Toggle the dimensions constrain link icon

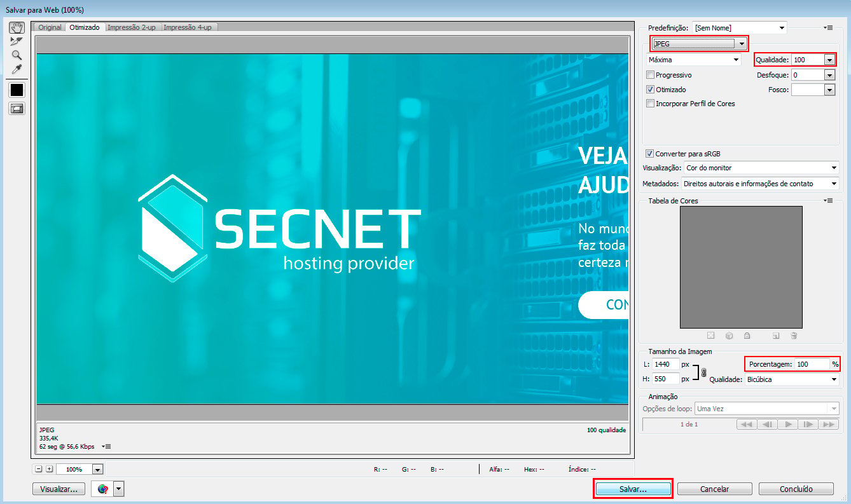click(703, 373)
